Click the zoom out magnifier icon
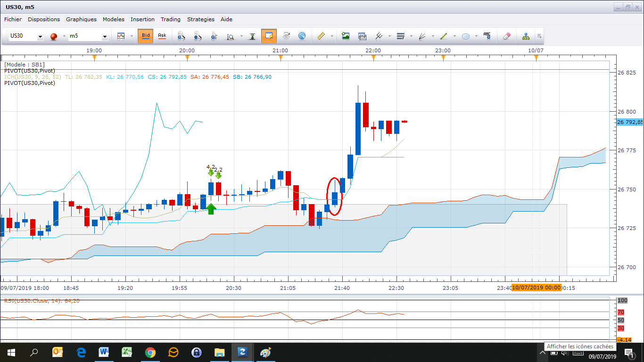This screenshot has width=644, height=362. point(198,36)
